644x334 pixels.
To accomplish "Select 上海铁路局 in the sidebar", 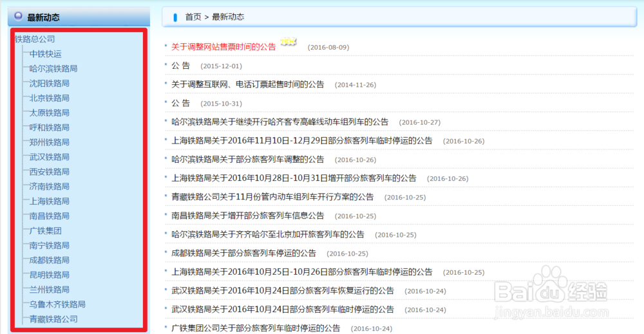I will (x=50, y=201).
